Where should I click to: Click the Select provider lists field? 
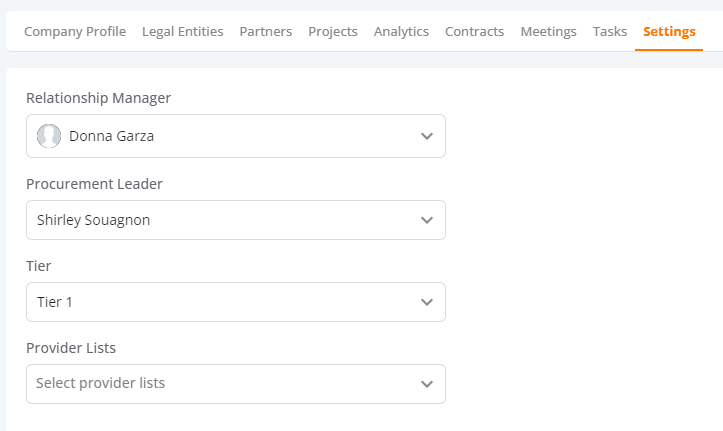coord(236,384)
